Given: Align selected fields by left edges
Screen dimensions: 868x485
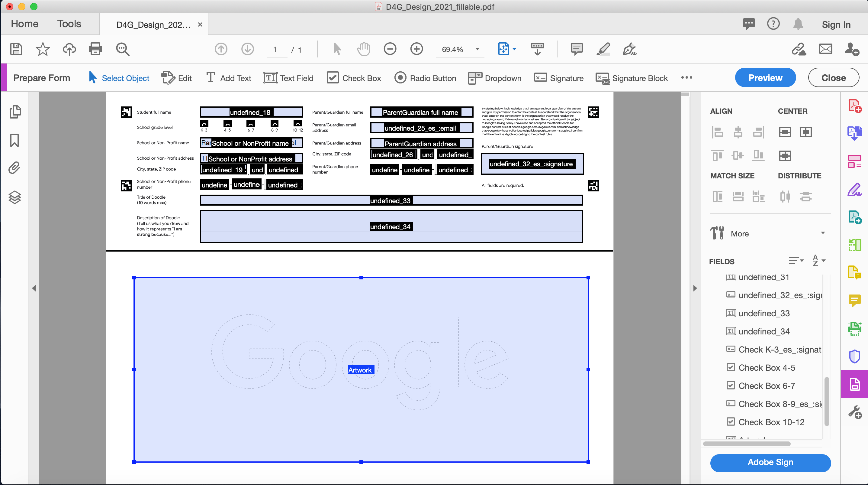Looking at the screenshot, I should 717,132.
